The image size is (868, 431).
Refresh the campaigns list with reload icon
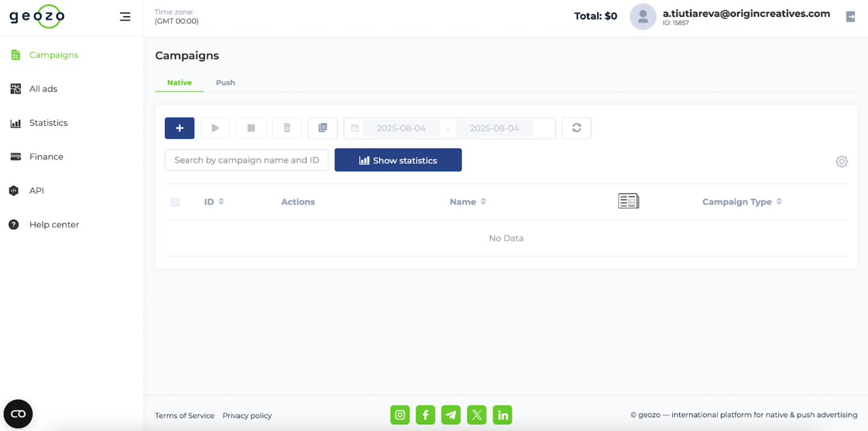point(576,128)
